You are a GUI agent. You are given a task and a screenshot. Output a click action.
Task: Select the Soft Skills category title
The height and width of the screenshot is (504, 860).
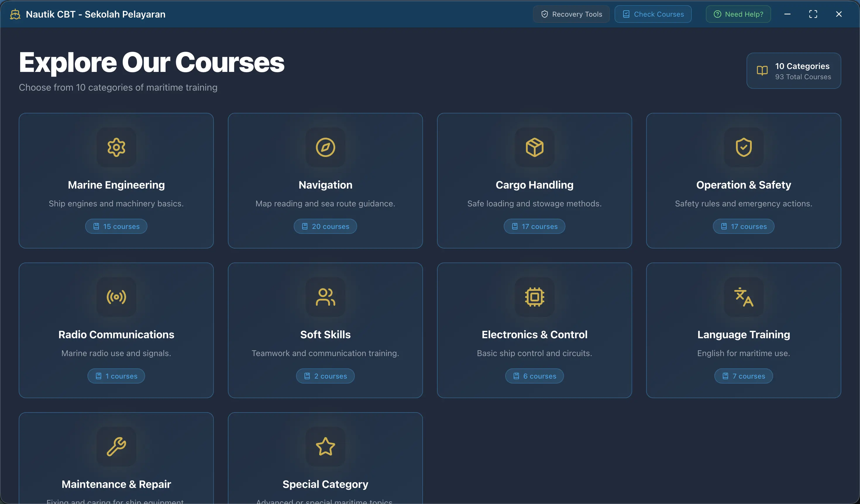[x=325, y=334]
